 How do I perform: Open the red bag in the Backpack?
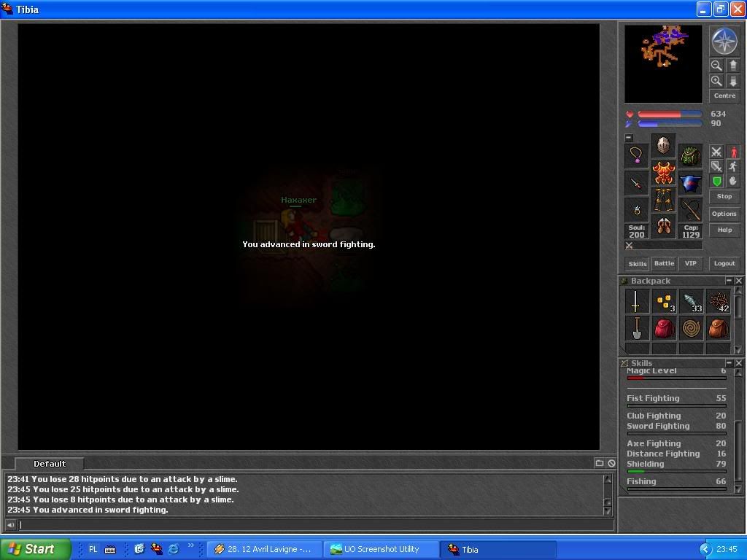pyautogui.click(x=664, y=329)
